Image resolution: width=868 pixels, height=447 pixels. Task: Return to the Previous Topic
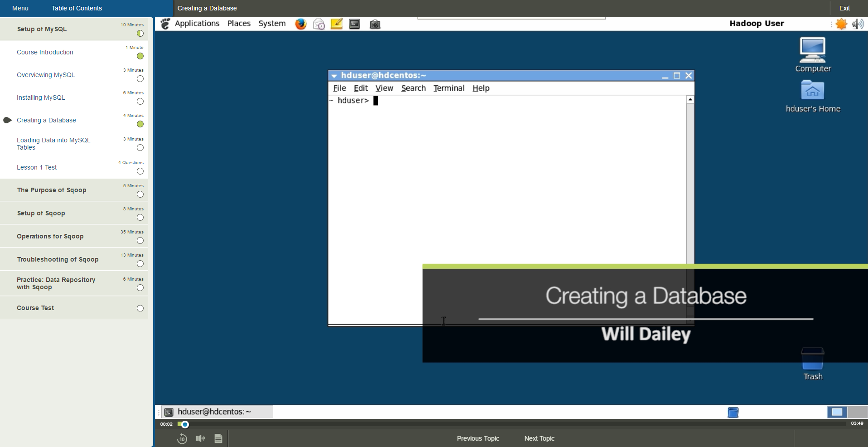(x=477, y=438)
